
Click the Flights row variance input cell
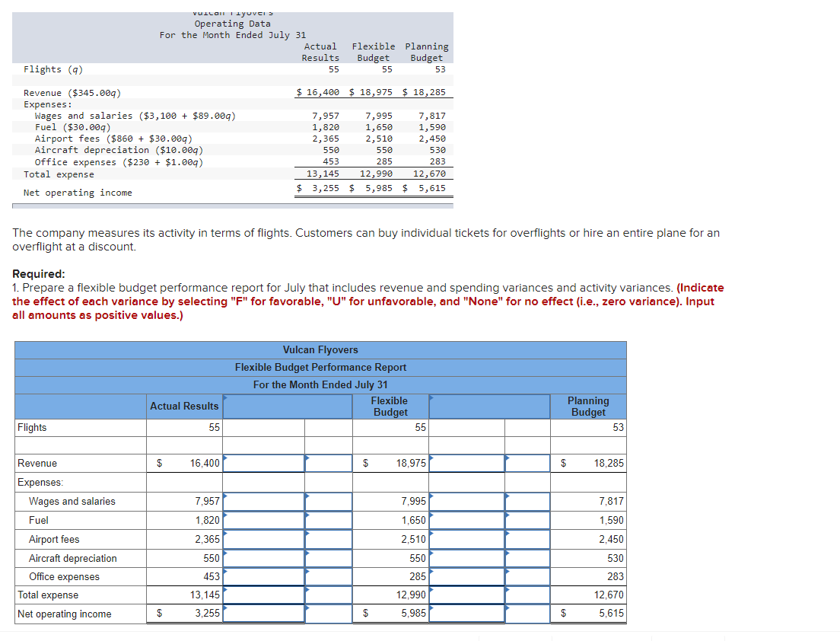(264, 427)
